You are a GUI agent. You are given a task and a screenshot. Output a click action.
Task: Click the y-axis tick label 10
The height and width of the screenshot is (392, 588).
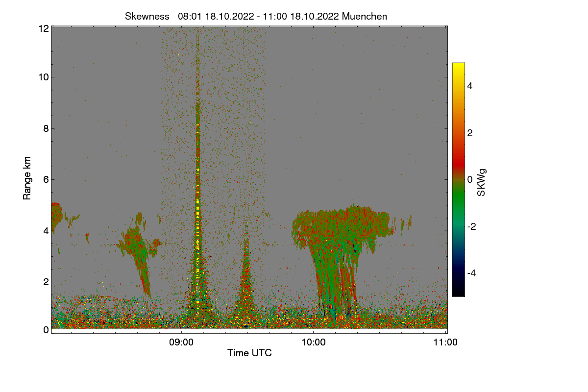tap(43, 77)
